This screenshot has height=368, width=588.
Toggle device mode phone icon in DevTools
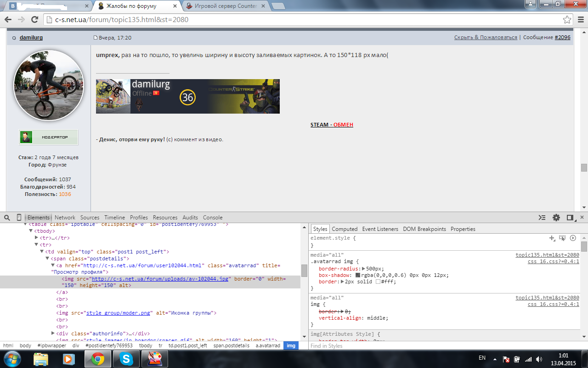(x=19, y=218)
